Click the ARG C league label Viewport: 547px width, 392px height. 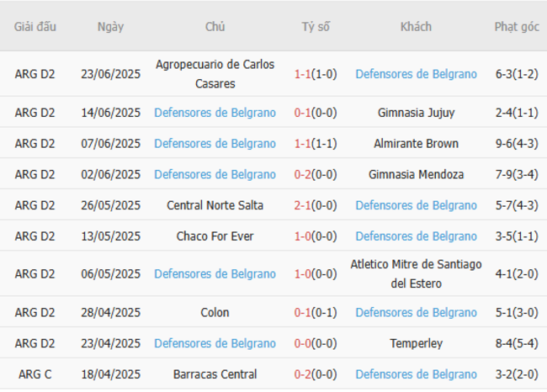pyautogui.click(x=35, y=375)
